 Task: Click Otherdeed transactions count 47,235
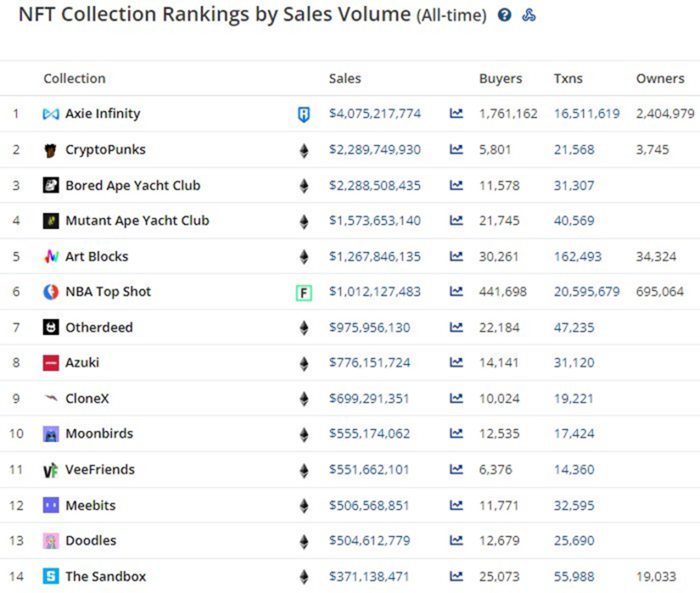pos(574,327)
